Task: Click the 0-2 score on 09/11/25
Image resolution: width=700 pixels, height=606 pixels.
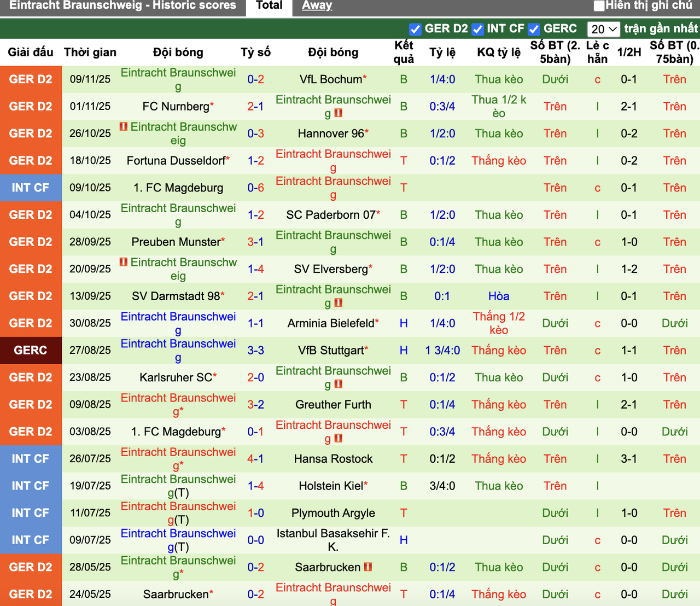Action: coord(255,79)
